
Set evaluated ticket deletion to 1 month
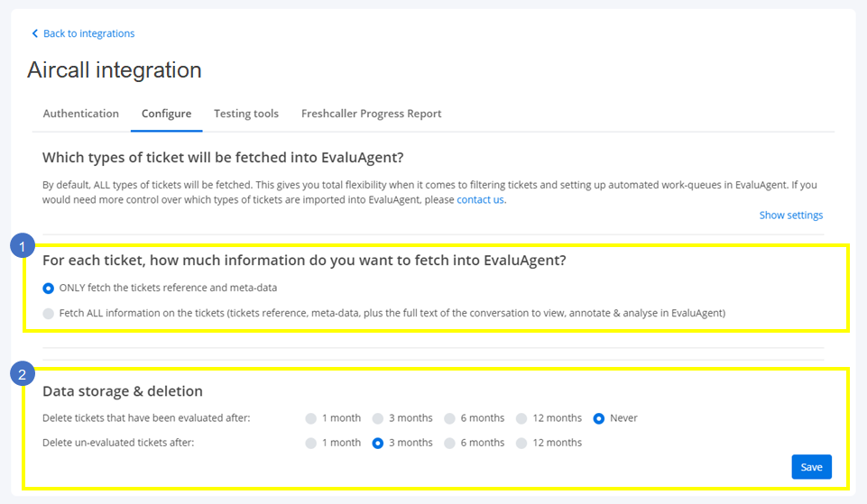310,418
